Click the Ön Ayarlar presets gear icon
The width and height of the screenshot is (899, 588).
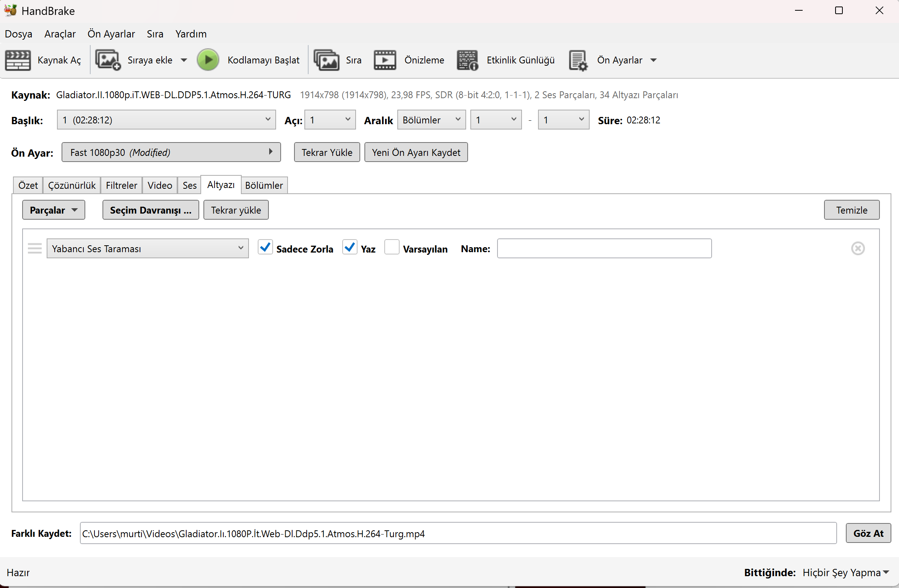(578, 60)
